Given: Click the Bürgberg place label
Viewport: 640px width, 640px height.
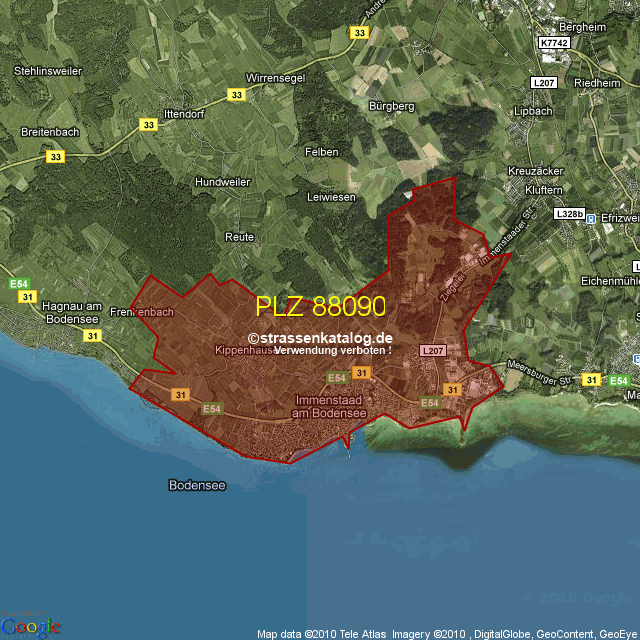Looking at the screenshot, I should pyautogui.click(x=392, y=106).
